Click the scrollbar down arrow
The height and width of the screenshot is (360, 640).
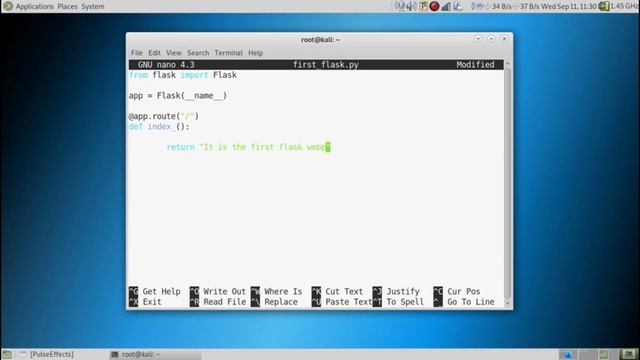pos(507,303)
